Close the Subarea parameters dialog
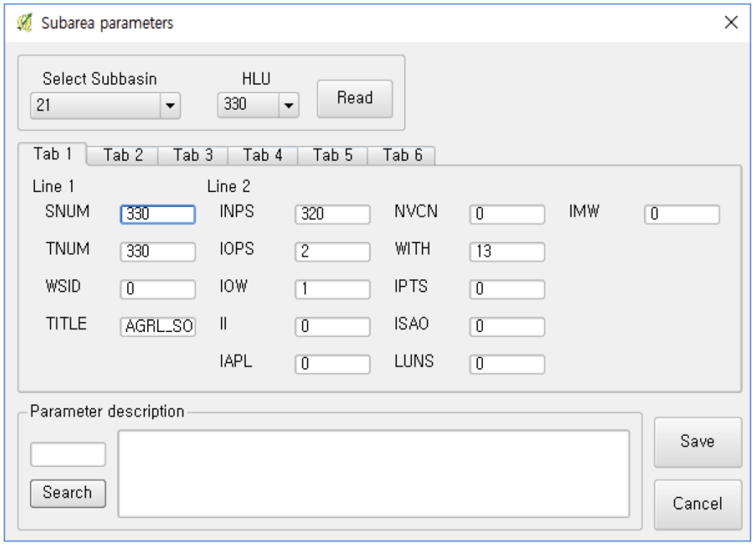 click(x=731, y=23)
